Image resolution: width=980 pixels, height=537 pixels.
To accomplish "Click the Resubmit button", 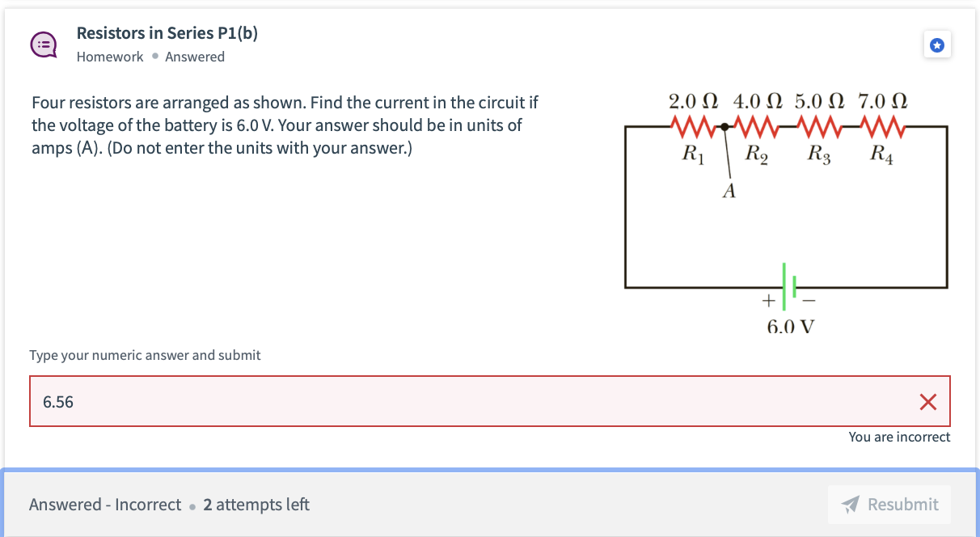I will (889, 504).
